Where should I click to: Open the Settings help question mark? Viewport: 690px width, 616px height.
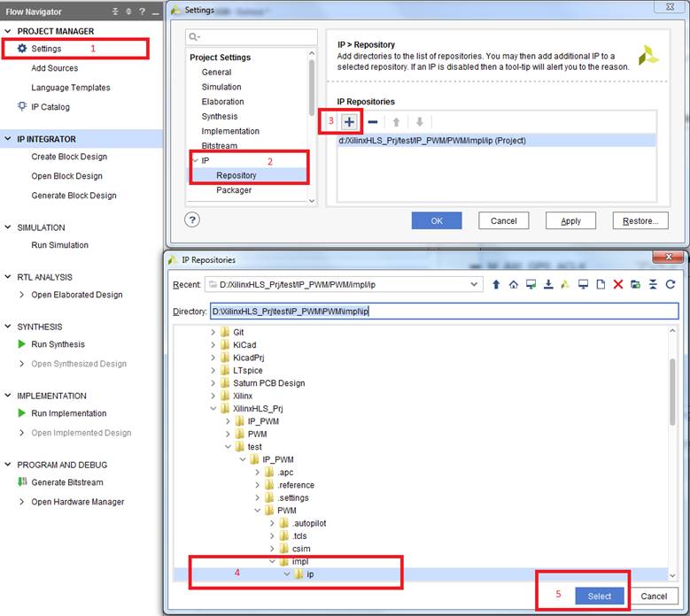click(193, 219)
